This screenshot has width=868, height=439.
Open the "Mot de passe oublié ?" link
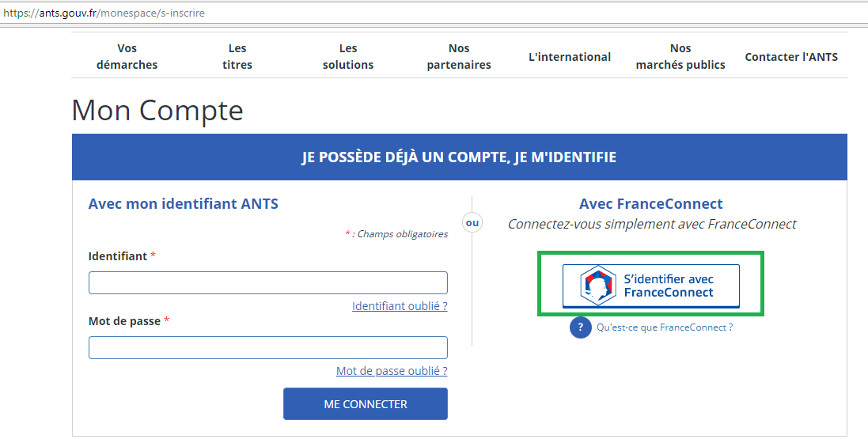click(392, 371)
